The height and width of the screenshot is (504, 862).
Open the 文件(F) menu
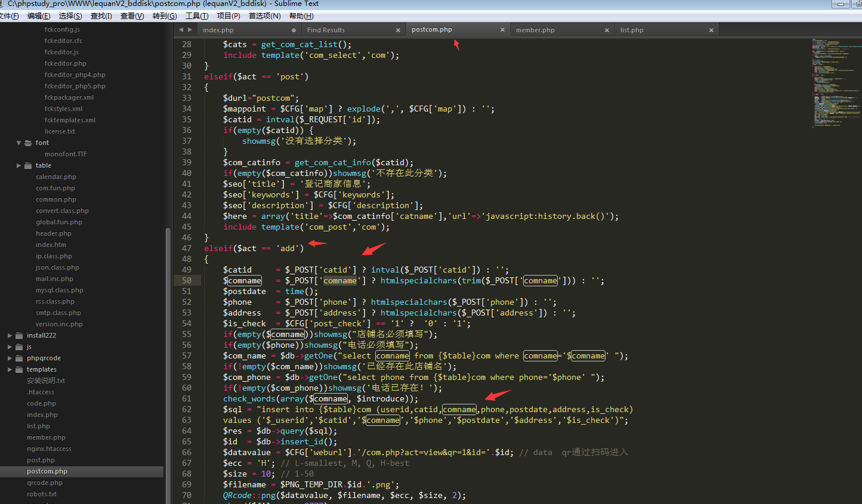coord(8,16)
